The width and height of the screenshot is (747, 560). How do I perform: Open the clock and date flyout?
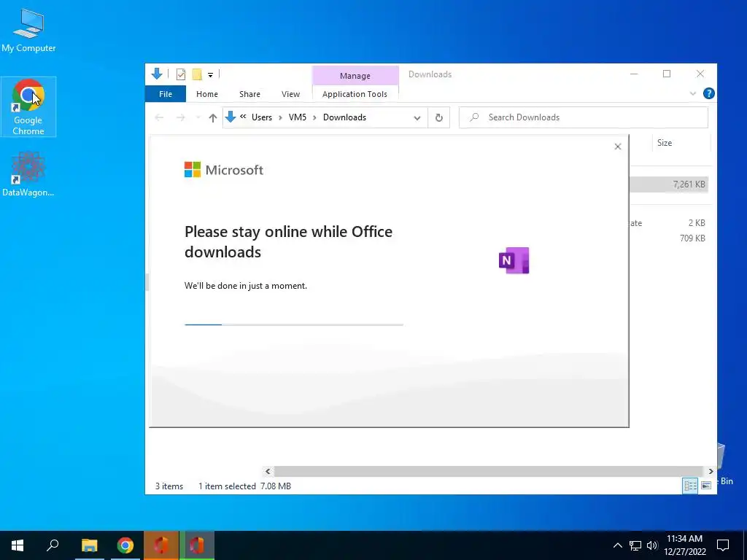[684, 545]
